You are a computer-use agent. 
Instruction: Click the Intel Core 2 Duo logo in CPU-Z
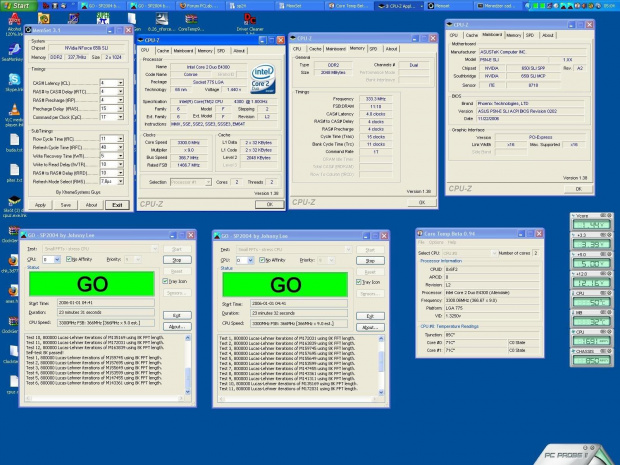tap(263, 79)
